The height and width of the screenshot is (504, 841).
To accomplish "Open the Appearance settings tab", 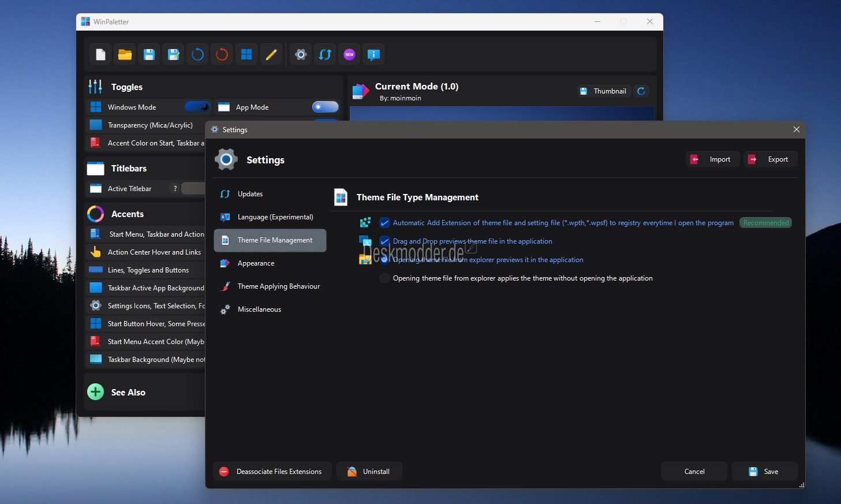I will pyautogui.click(x=270, y=263).
